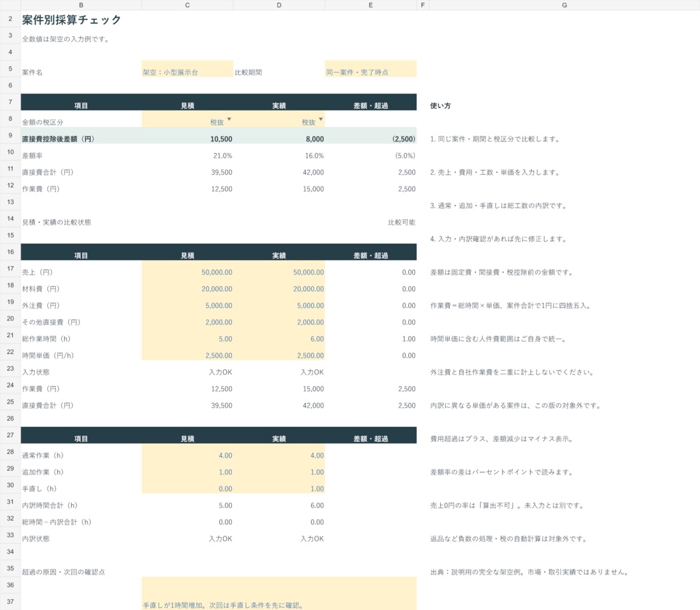Click note 外注費と自社作業費を二重に計上しないでください。

click(511, 372)
